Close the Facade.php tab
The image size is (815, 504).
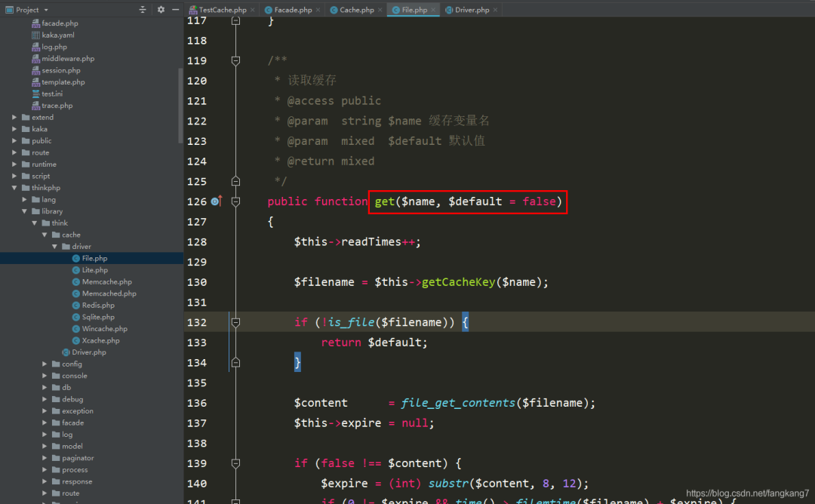(317, 10)
